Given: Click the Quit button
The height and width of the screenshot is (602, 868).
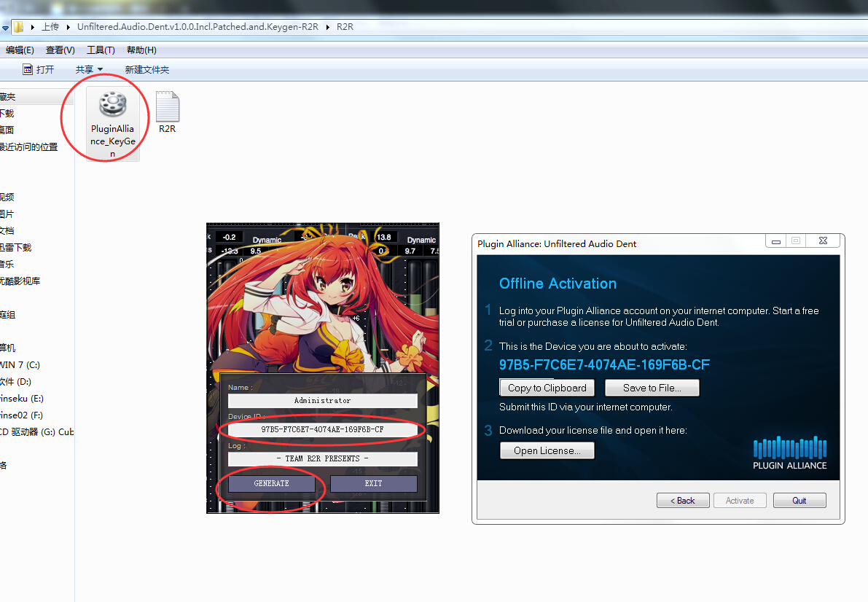Looking at the screenshot, I should click(799, 500).
